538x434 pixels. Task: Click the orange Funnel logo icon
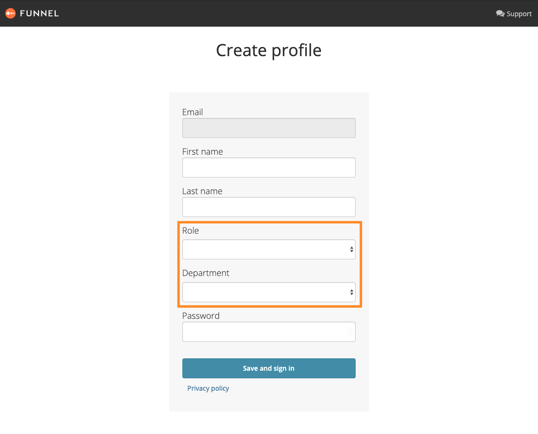pyautogui.click(x=11, y=13)
